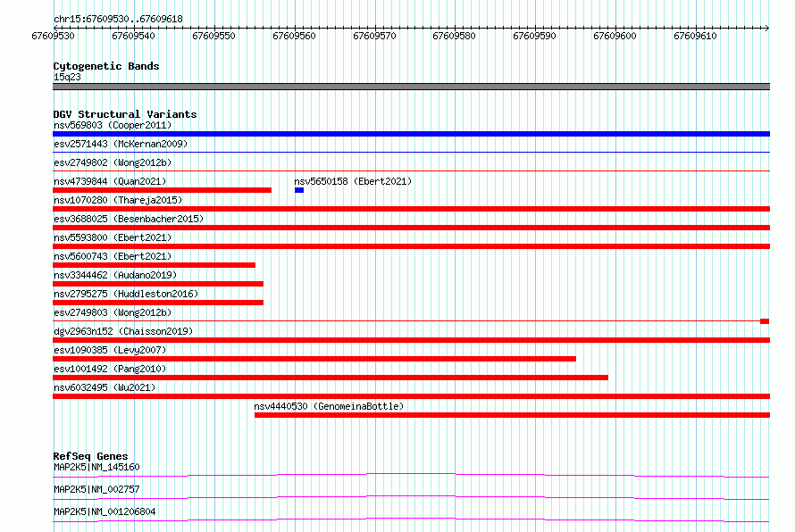Click the gray 15q23 cytogenetic band bar
The image size is (795, 532).
pyautogui.click(x=411, y=87)
